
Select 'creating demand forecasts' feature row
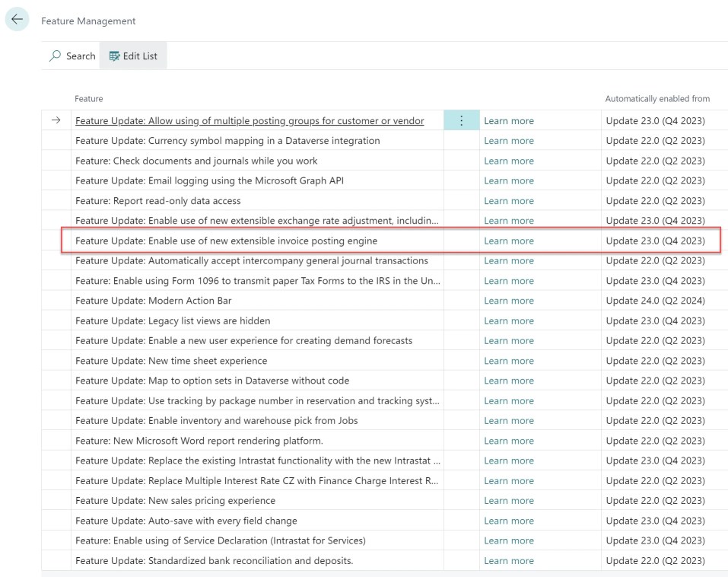pyautogui.click(x=243, y=340)
